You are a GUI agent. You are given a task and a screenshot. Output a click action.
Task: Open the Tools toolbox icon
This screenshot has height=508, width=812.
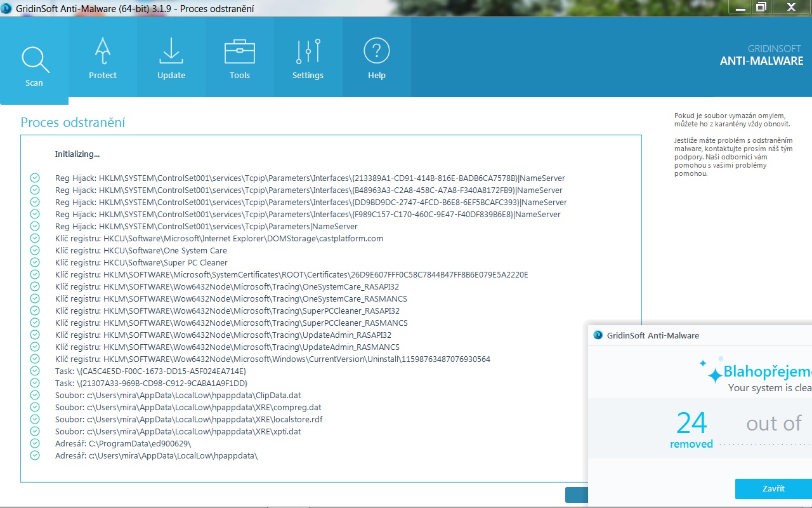240,51
